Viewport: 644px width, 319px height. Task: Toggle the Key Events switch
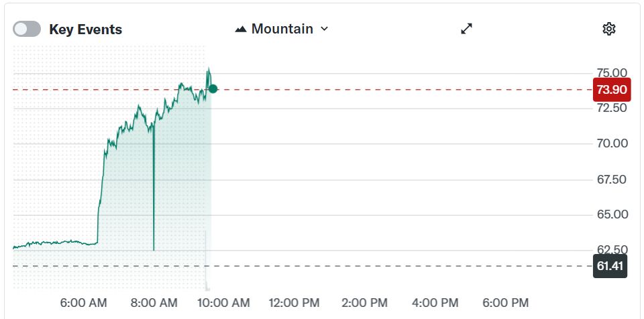[x=27, y=29]
